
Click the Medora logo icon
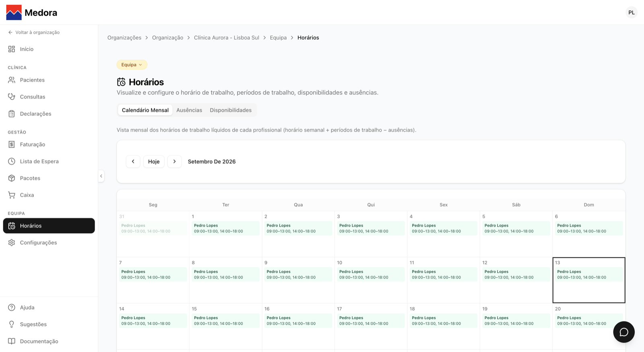click(14, 12)
